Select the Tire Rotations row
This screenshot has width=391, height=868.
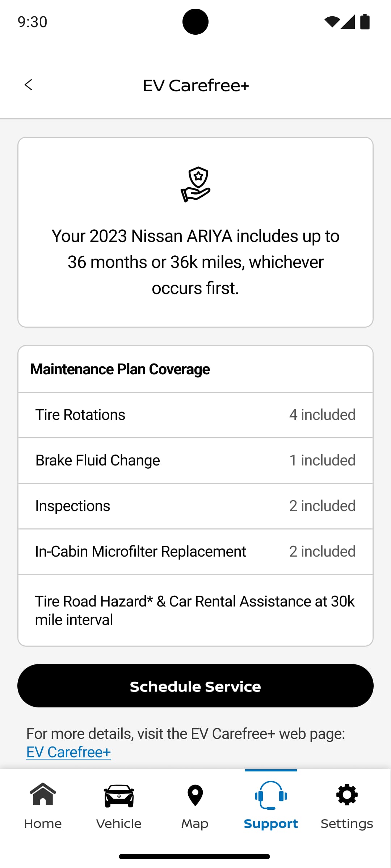(x=195, y=415)
